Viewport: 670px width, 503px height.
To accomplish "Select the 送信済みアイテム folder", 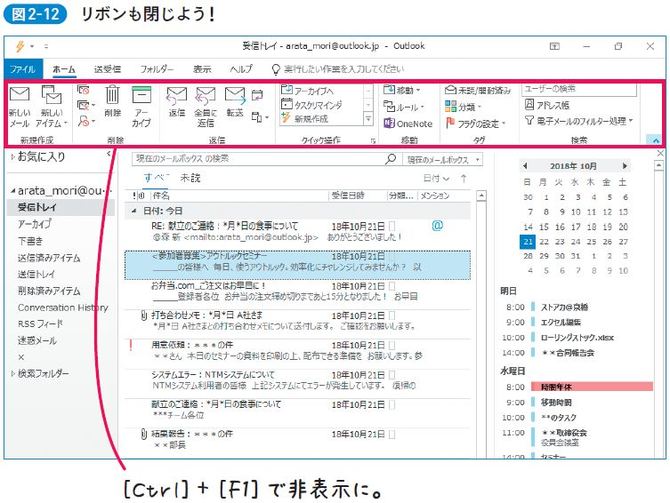I will click(x=49, y=258).
